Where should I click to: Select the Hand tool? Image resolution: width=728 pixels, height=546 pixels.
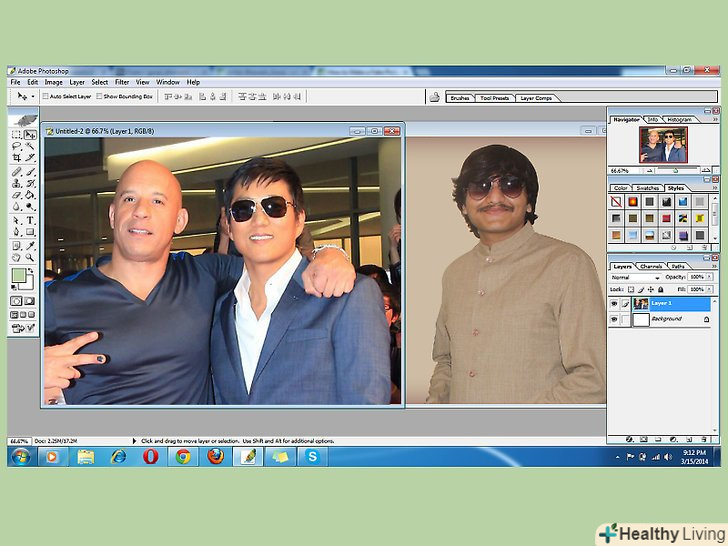[x=17, y=257]
